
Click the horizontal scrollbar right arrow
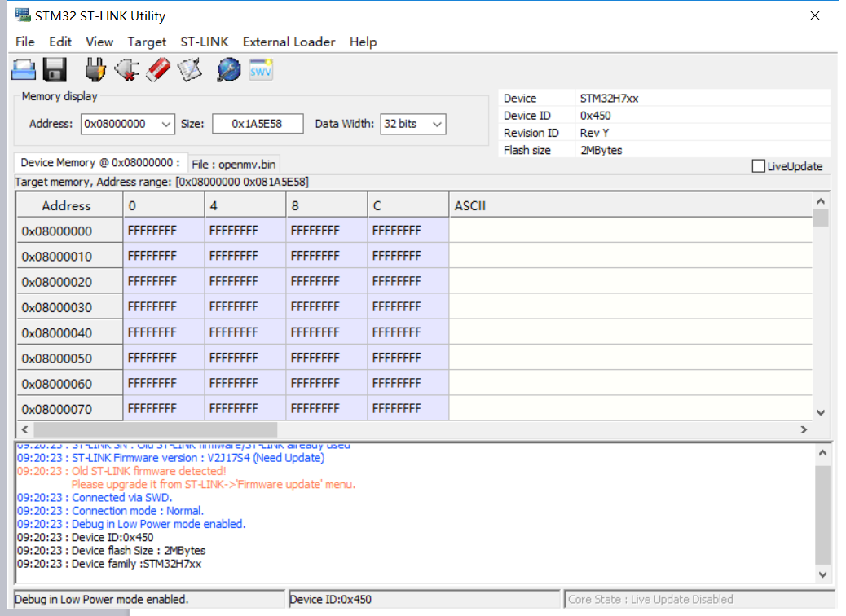tap(804, 430)
